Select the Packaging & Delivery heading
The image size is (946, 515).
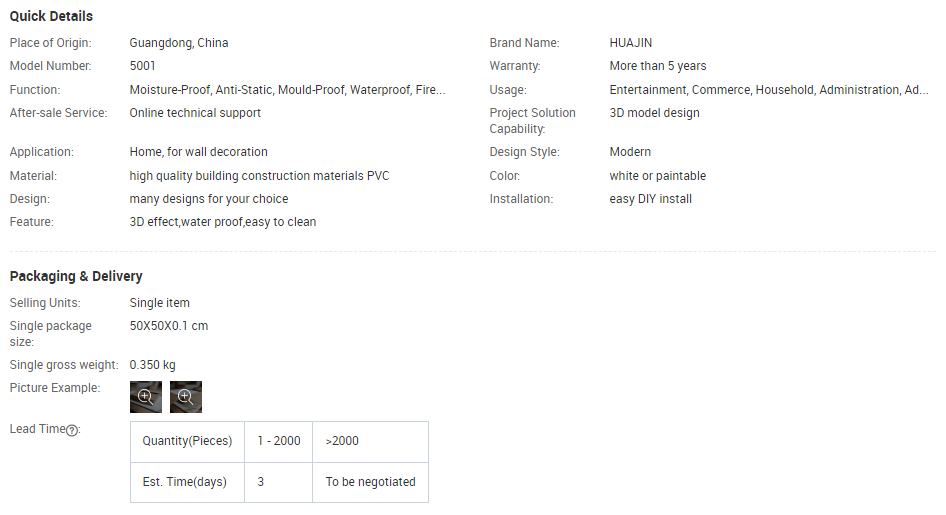76,276
